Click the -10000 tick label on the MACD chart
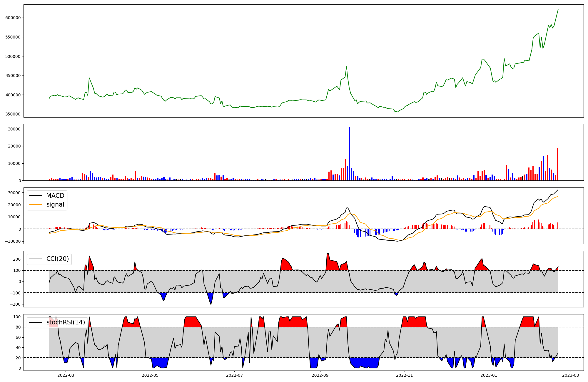Image resolution: width=588 pixels, height=382 pixels. pyautogui.click(x=12, y=241)
